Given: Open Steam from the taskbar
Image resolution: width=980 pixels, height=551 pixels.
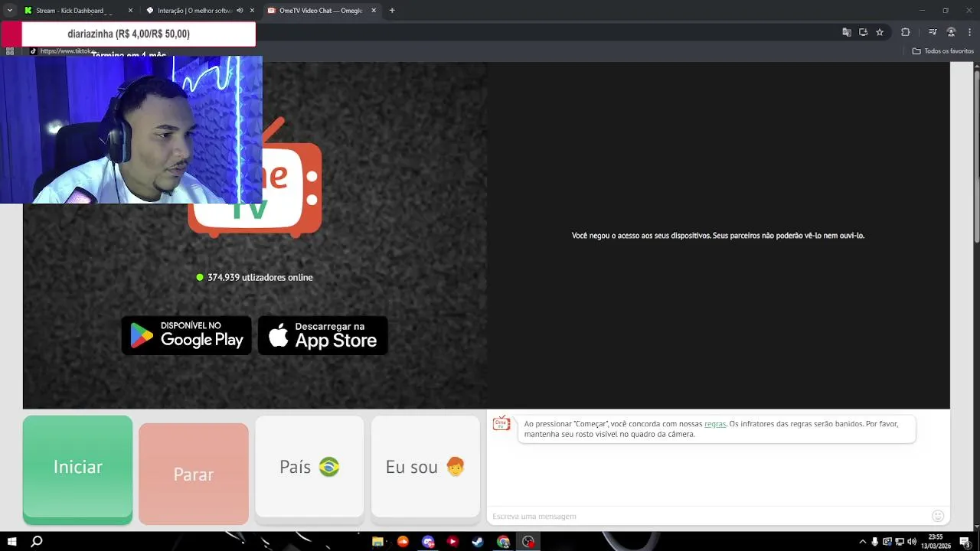Looking at the screenshot, I should coord(478,541).
